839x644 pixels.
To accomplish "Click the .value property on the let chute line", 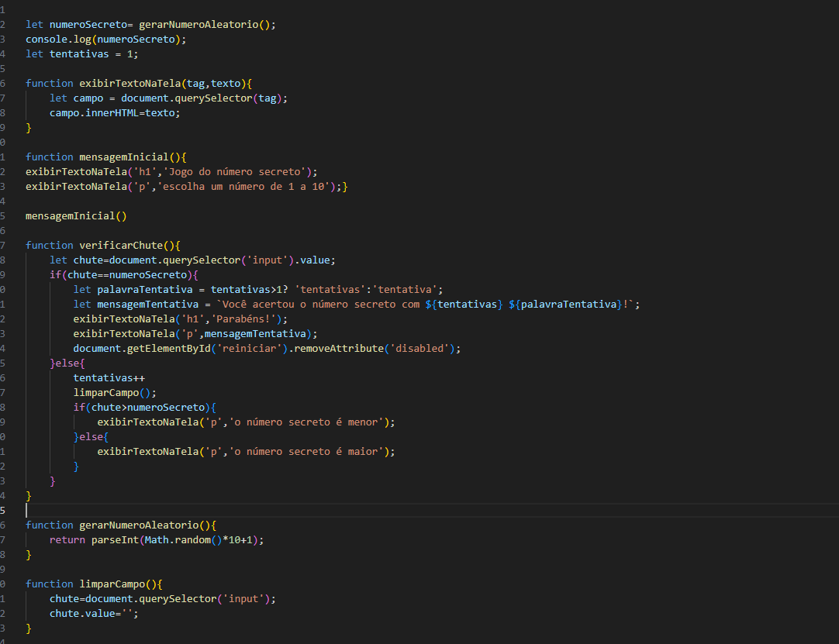I will pyautogui.click(x=315, y=260).
